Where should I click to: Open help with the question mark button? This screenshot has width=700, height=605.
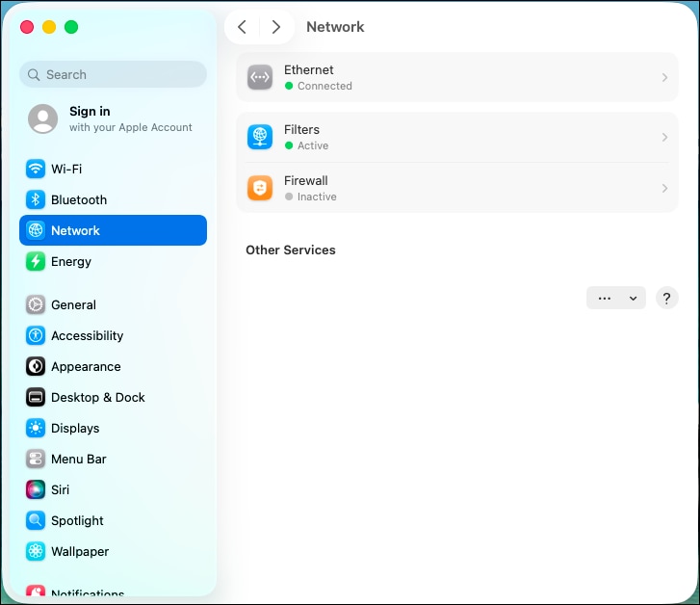coord(666,298)
